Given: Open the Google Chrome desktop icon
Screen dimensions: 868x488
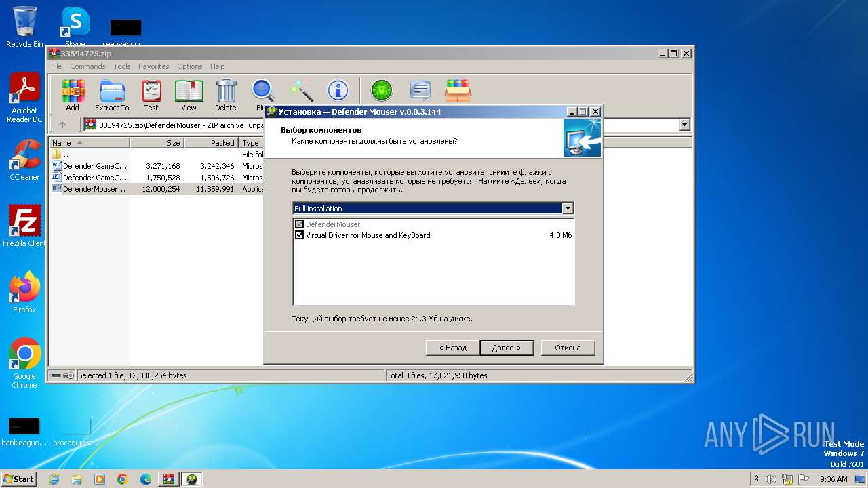Looking at the screenshot, I should click(x=24, y=363).
